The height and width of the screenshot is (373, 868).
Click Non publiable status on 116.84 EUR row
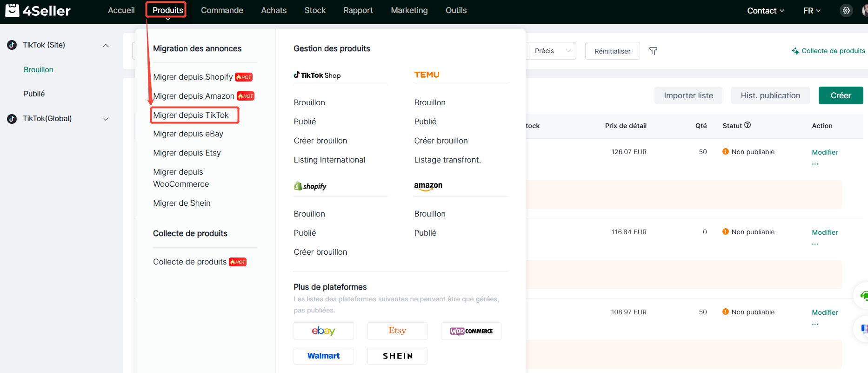(x=748, y=232)
